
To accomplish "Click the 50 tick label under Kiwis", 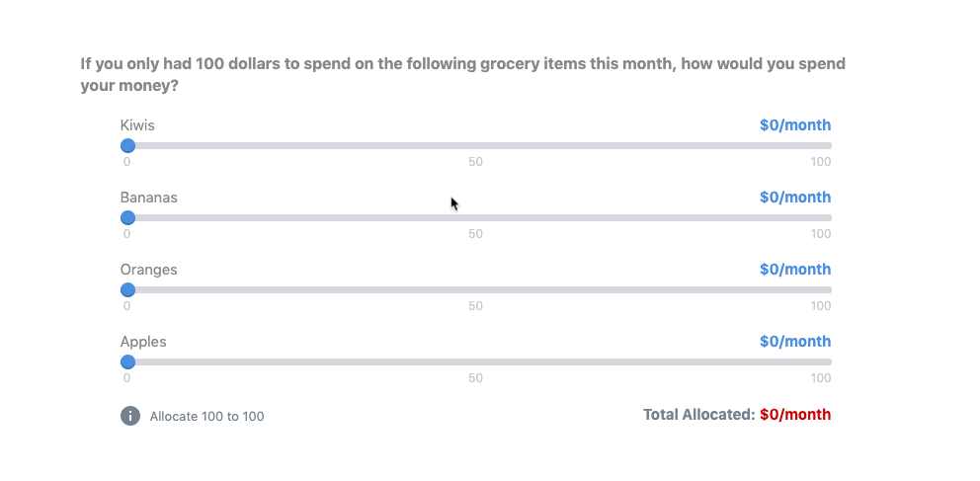I will click(475, 162).
